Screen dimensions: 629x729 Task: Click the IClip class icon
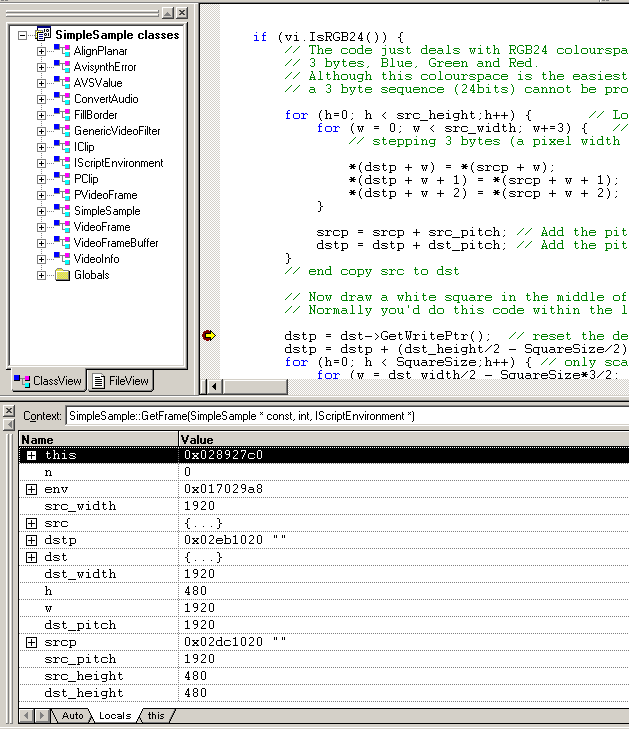coord(62,146)
